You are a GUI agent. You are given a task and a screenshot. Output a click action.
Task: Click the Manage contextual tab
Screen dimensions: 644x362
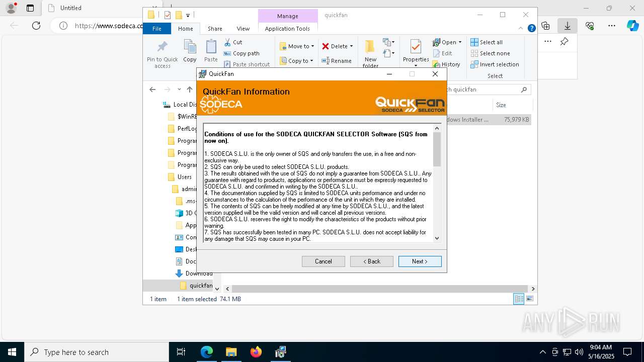pos(288,16)
